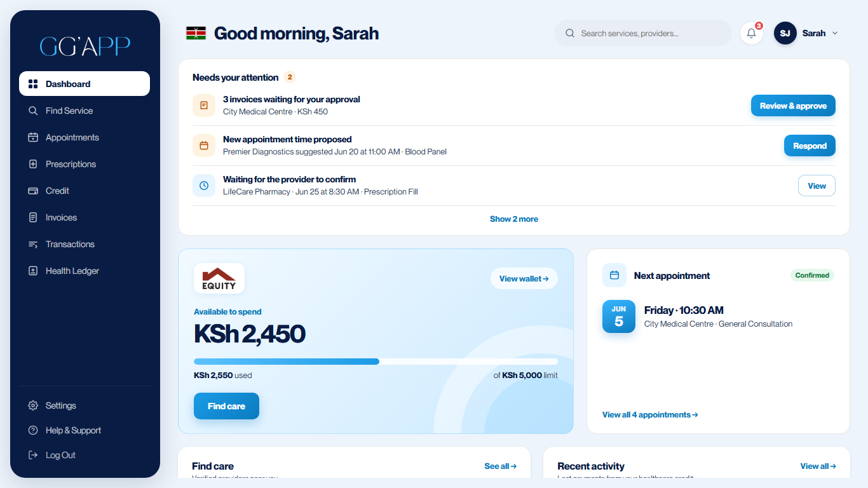Open Settings in the sidebar
Viewport: 868px width, 488px height.
pos(85,405)
